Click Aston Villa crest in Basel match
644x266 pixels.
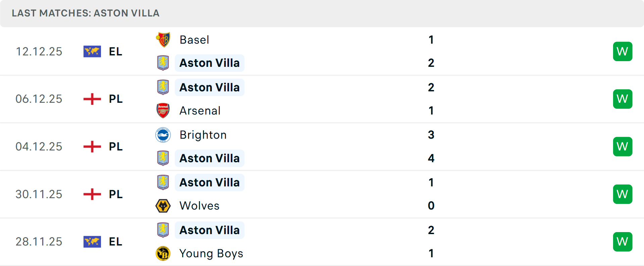coord(163,63)
